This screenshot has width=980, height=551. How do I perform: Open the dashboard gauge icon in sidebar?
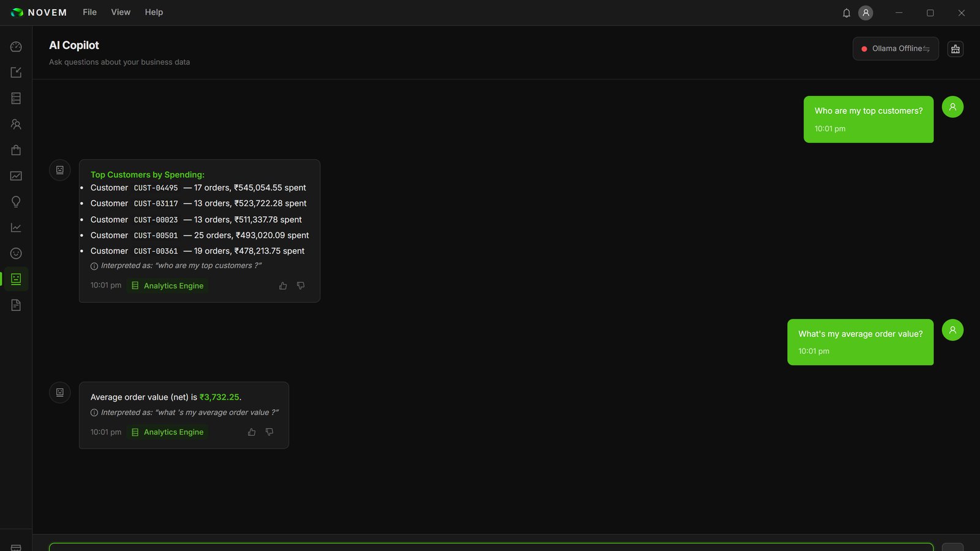[16, 47]
